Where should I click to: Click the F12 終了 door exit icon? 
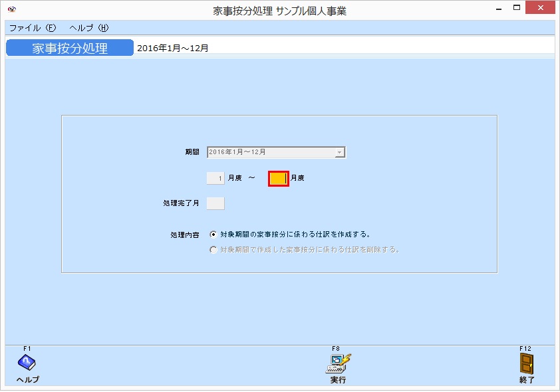(526, 363)
